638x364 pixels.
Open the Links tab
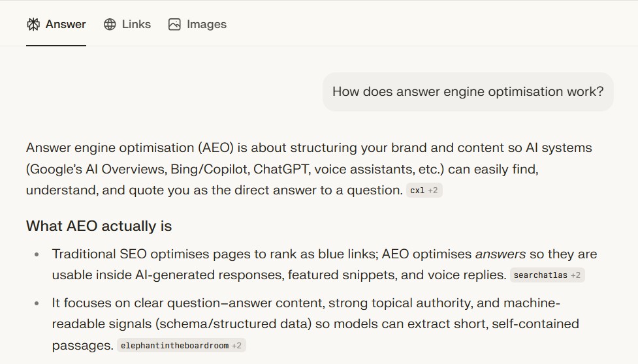(x=136, y=25)
